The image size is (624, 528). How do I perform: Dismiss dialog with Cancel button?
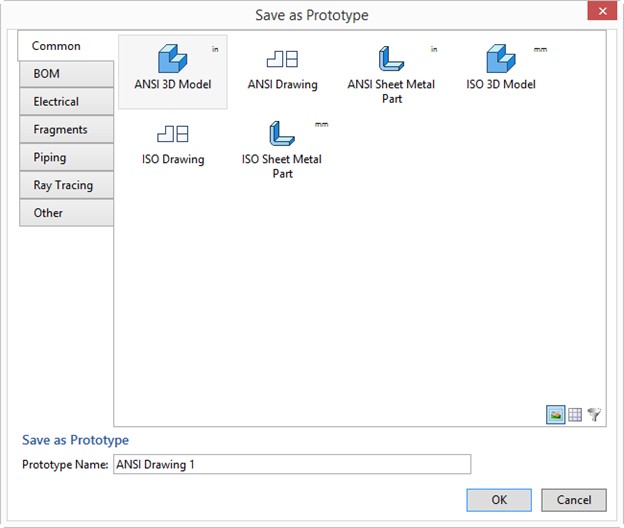click(x=574, y=500)
